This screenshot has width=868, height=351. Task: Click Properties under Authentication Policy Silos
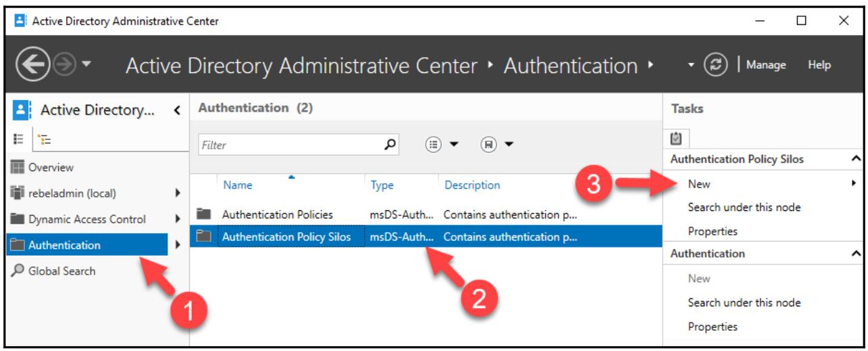pos(713,231)
